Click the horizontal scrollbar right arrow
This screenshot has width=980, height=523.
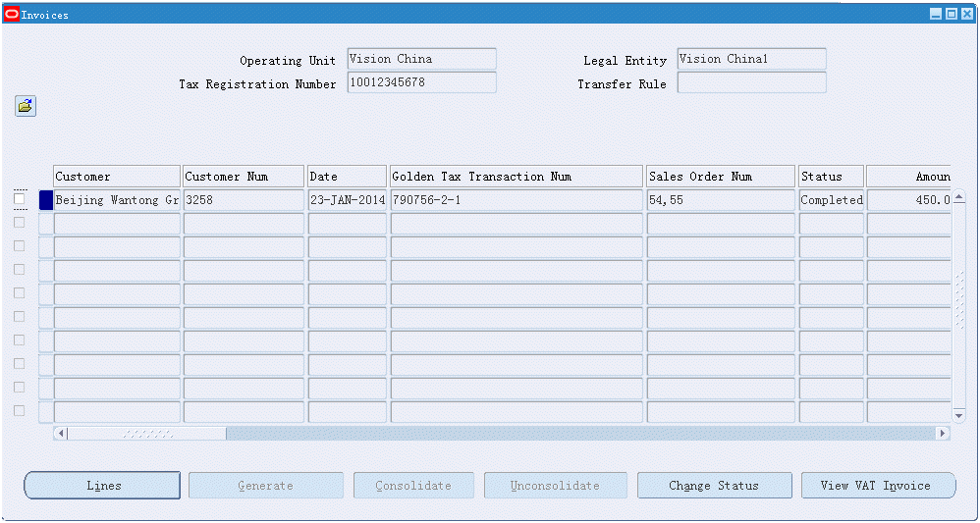click(943, 433)
